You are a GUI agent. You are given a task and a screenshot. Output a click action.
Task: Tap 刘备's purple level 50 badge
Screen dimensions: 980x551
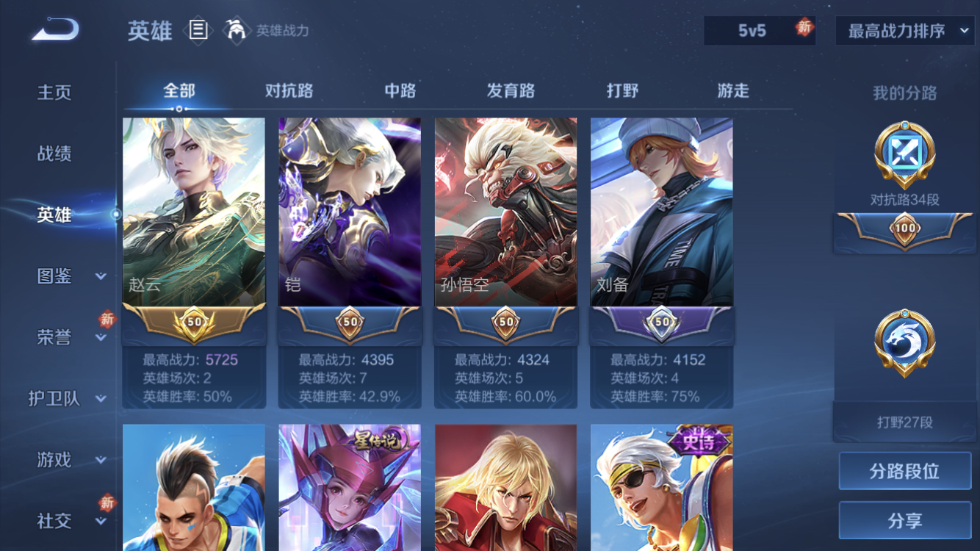click(662, 323)
